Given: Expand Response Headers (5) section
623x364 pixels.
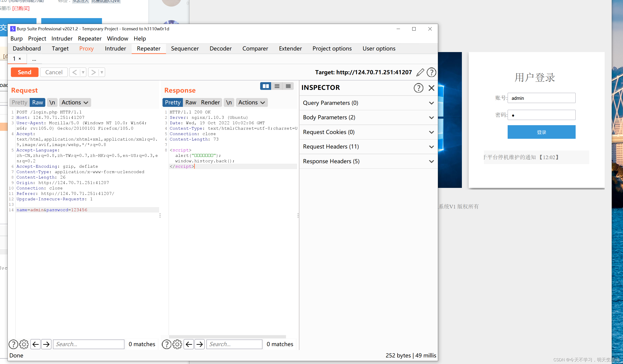Looking at the screenshot, I should point(368,161).
